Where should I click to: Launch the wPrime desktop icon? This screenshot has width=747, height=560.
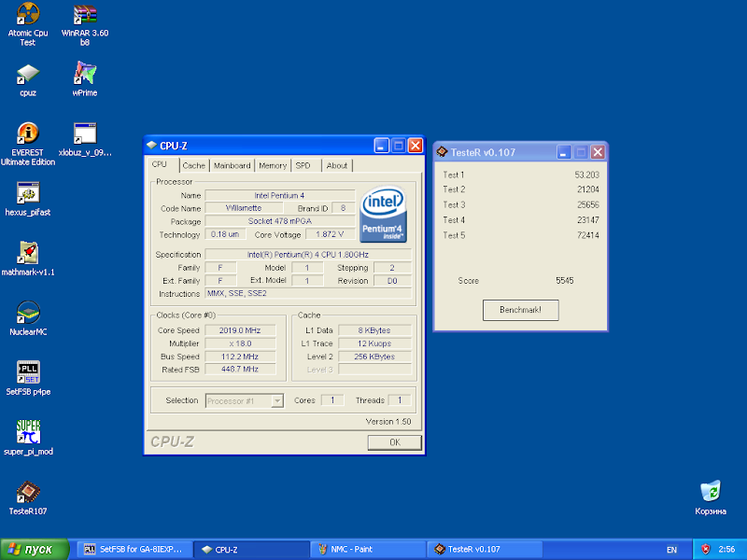point(85,74)
